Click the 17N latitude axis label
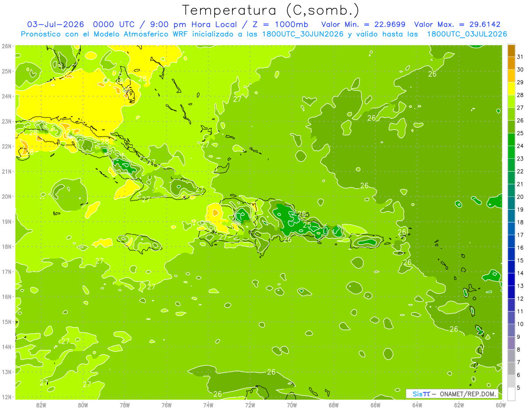This screenshot has width=532, height=411. tap(7, 271)
